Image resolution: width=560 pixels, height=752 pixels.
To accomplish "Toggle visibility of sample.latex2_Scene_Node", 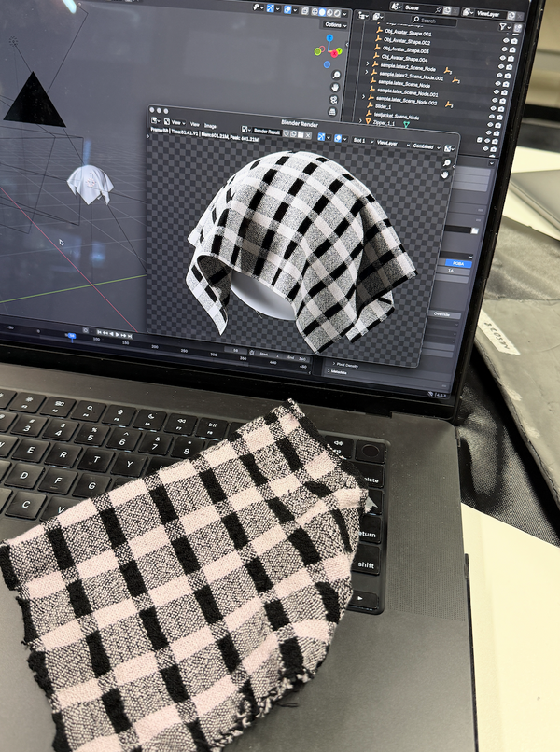I will [x=501, y=67].
